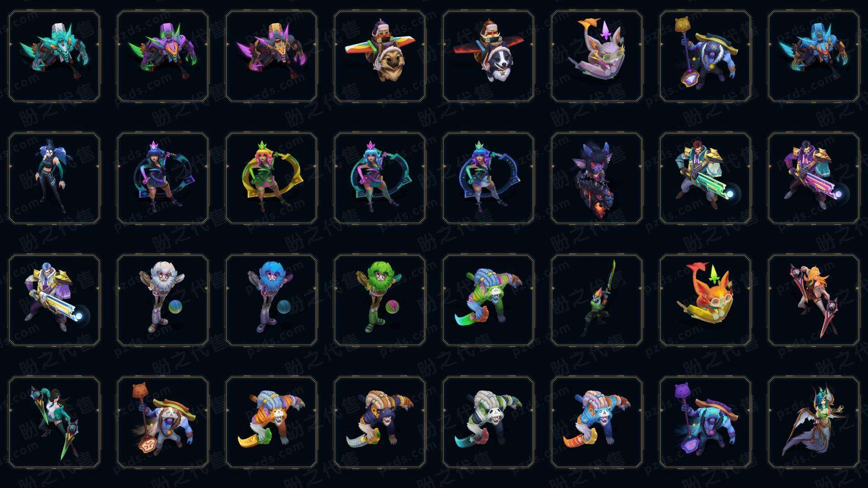This screenshot has height=488, width=868.
Task: Select white-haired basketball player skin
Action: pos(163,300)
